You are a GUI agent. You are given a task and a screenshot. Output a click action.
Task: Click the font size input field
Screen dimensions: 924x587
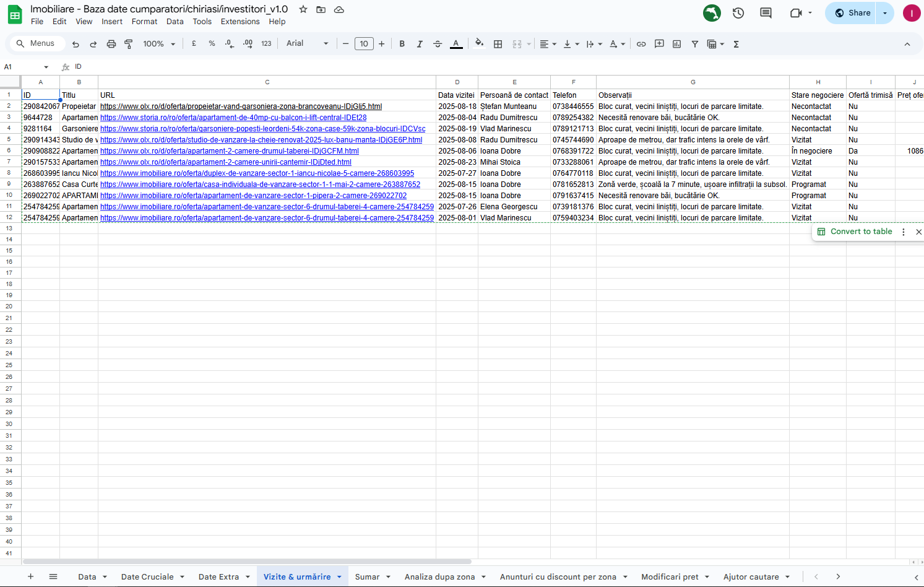[364, 44]
